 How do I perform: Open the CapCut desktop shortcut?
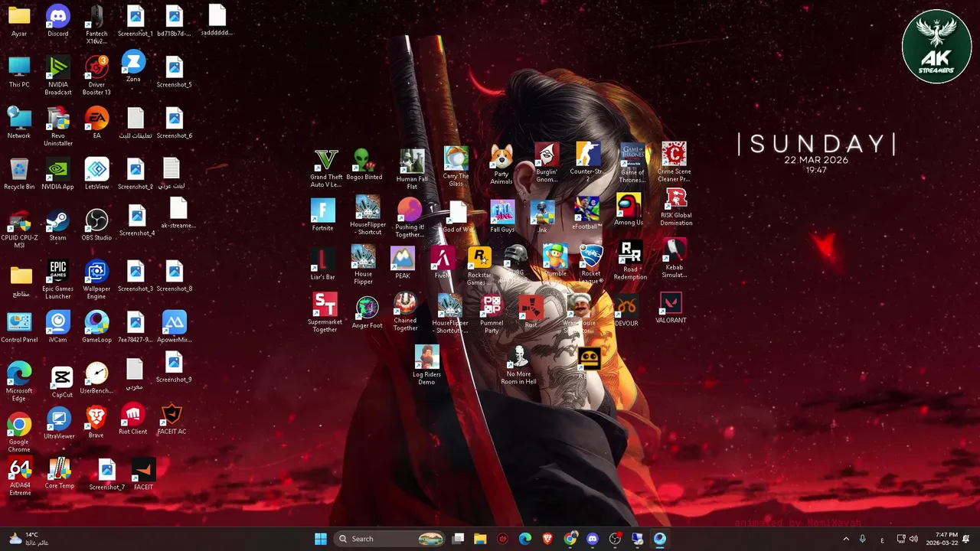(62, 382)
